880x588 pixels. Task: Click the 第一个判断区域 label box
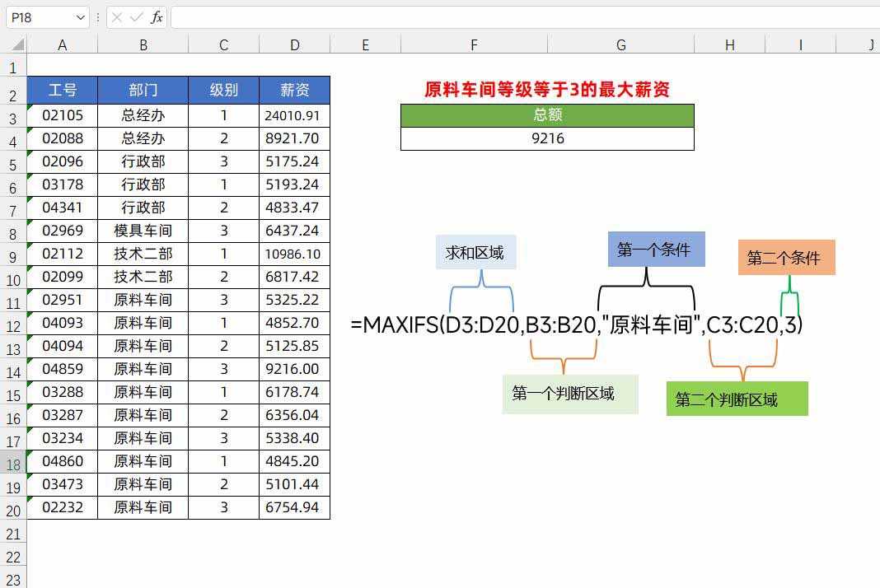coord(569,394)
